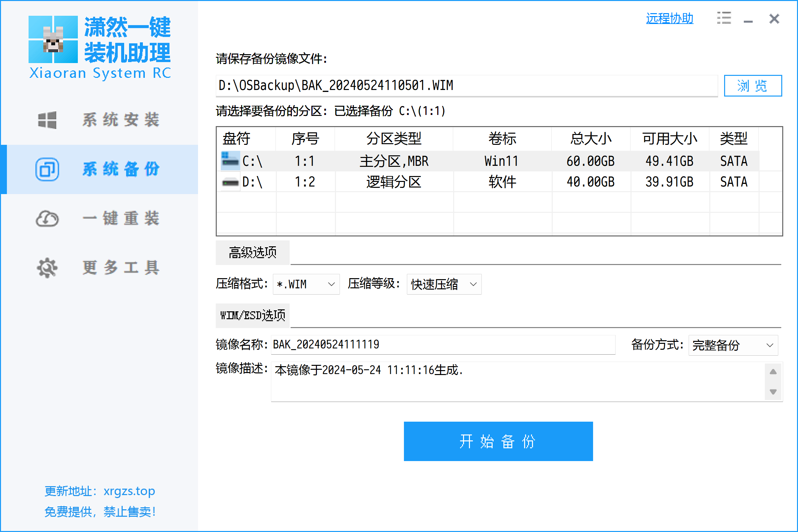Screen dimensions: 798x532
Task: Open the 更多工具 sidebar section
Action: (121, 268)
